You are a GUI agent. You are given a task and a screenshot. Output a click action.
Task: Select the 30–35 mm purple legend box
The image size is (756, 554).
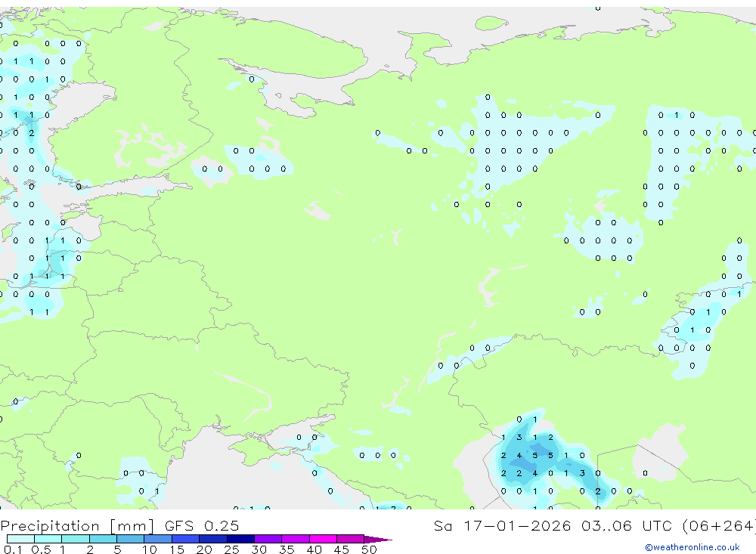[x=268, y=539]
